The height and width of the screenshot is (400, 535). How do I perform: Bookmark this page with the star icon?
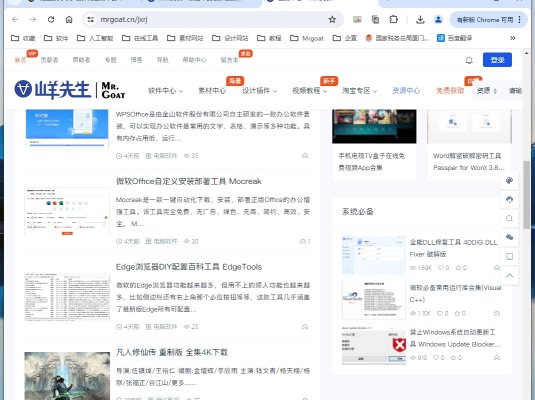click(x=332, y=19)
